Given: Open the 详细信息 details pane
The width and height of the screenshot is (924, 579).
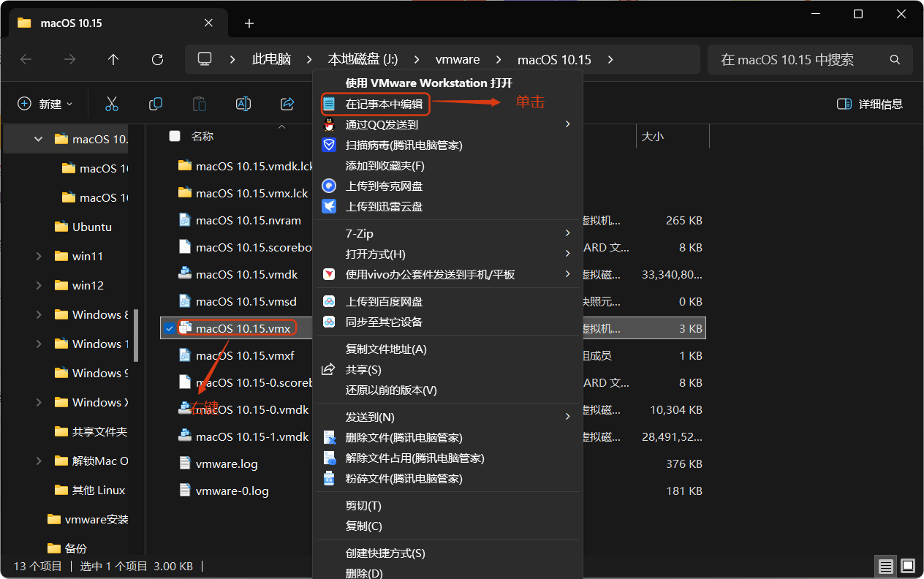Looking at the screenshot, I should pos(871,103).
